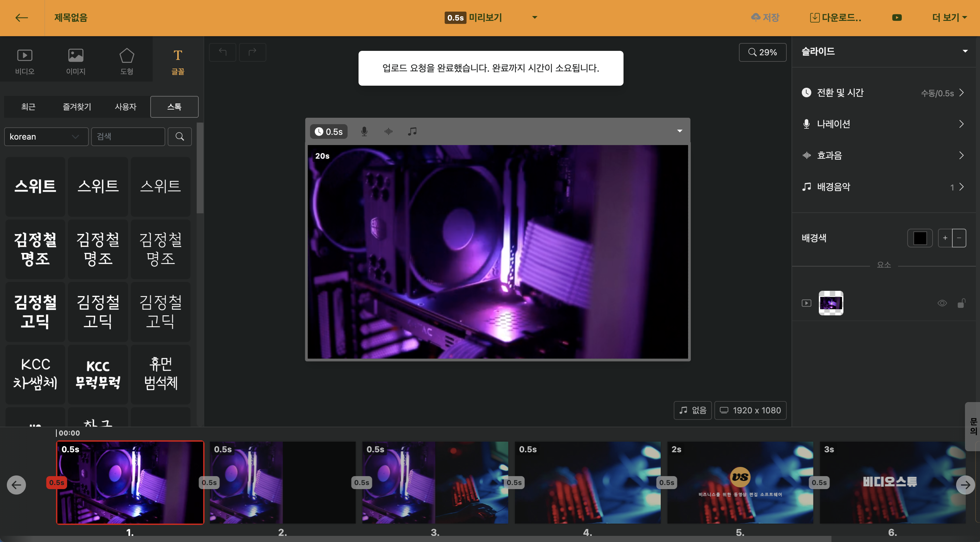Switch to the 즐겨찾기 favorites tab

click(77, 107)
